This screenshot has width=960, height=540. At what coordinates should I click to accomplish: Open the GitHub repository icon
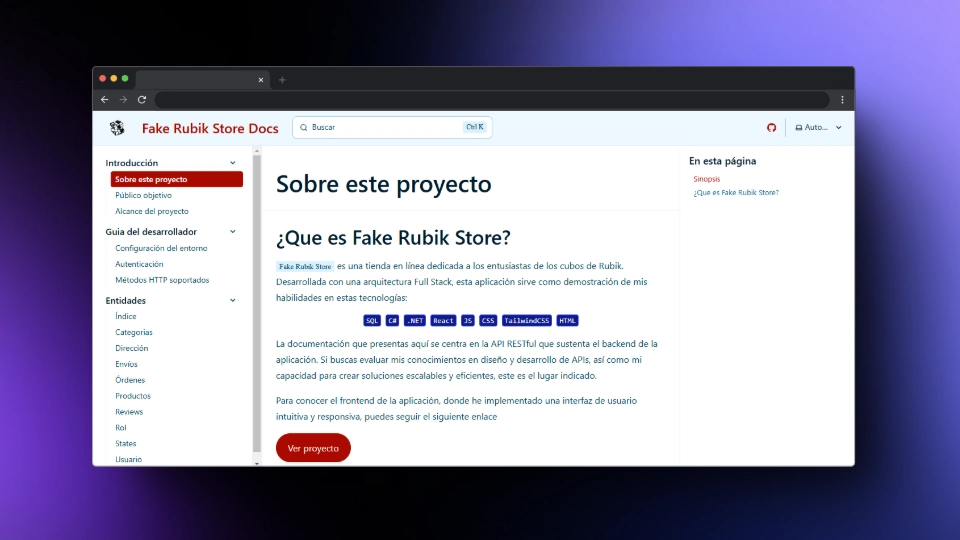pos(771,127)
